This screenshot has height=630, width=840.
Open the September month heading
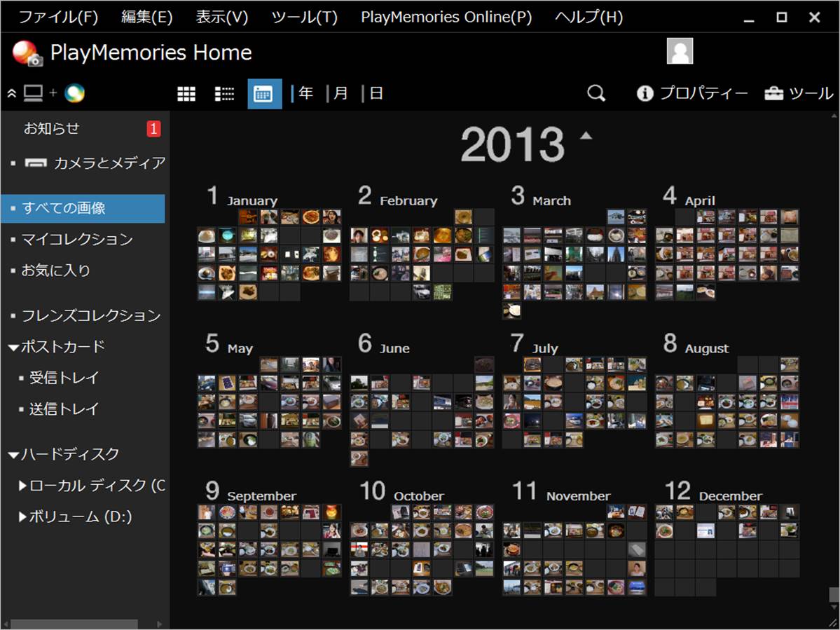click(251, 492)
